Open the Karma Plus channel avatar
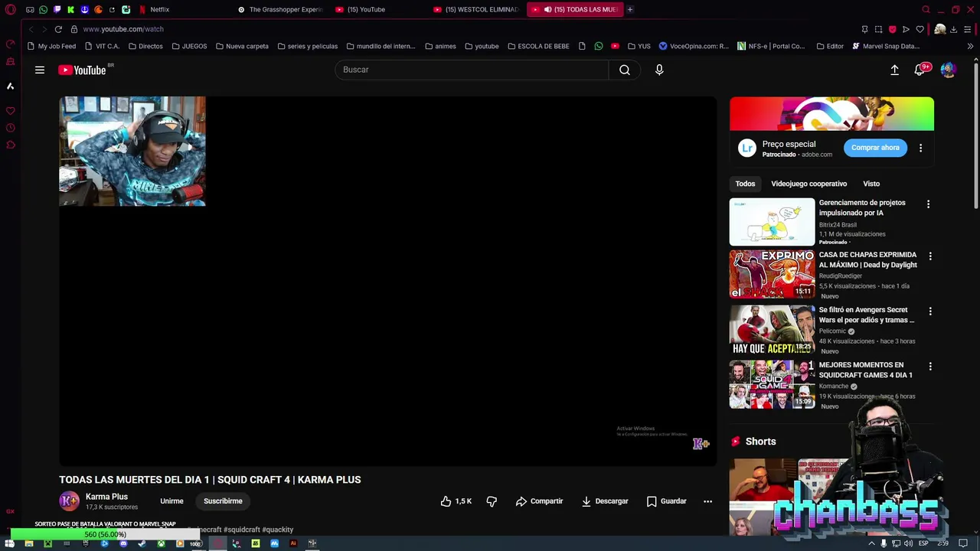Viewport: 980px width, 551px height. [x=69, y=501]
